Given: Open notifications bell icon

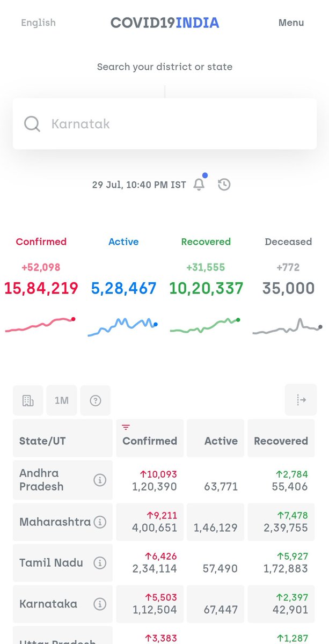Looking at the screenshot, I should tap(199, 185).
